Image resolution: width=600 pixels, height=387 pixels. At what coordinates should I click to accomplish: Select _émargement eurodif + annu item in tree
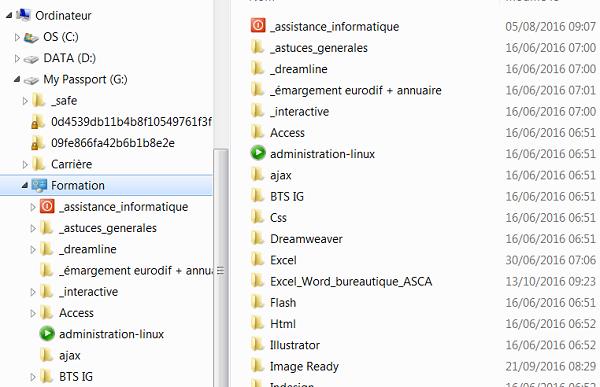[x=136, y=271]
